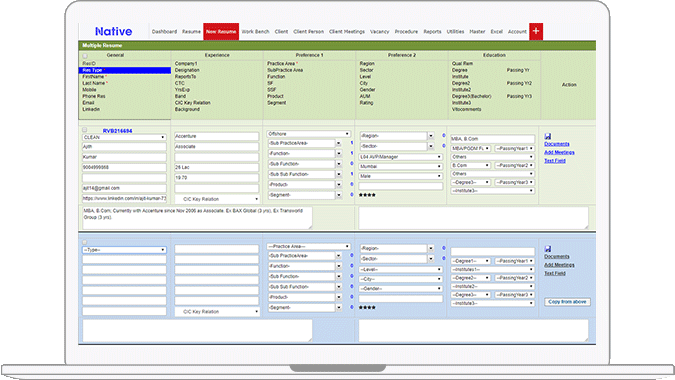Click Region picker arrow in blank row
The height and width of the screenshot is (380, 675).
pos(431,248)
